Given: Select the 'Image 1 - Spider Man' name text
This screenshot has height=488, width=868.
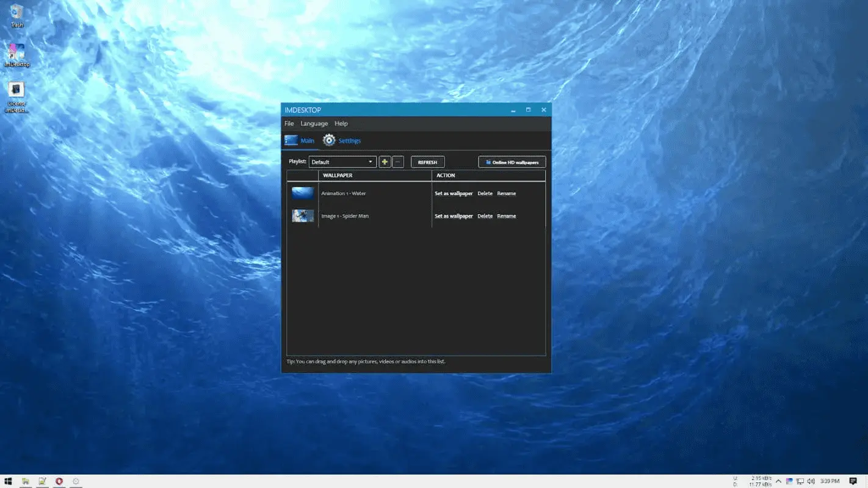Looking at the screenshot, I should tap(345, 216).
